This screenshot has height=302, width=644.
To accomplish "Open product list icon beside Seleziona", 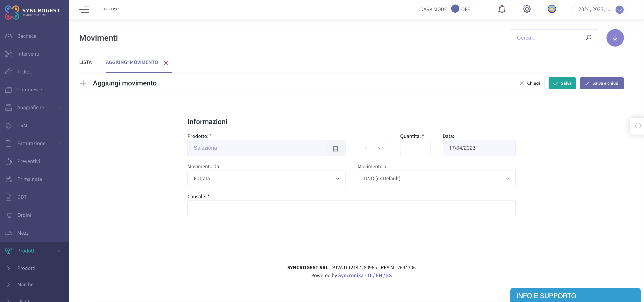I will pos(335,149).
